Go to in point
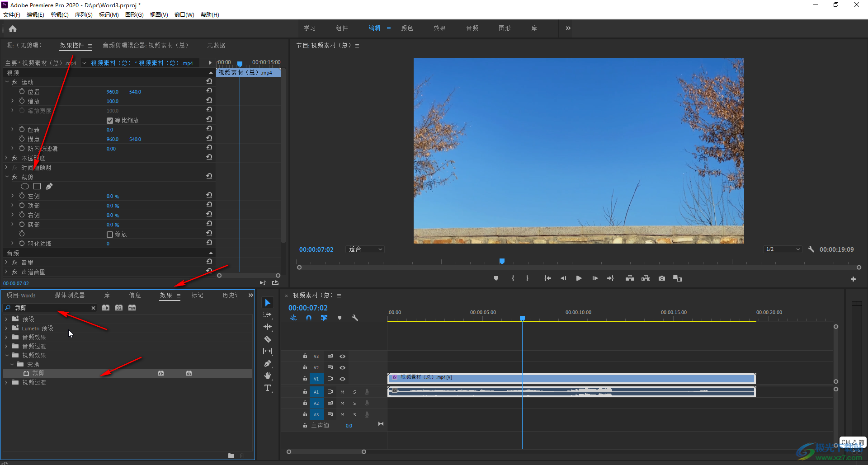The width and height of the screenshot is (868, 465). (547, 278)
